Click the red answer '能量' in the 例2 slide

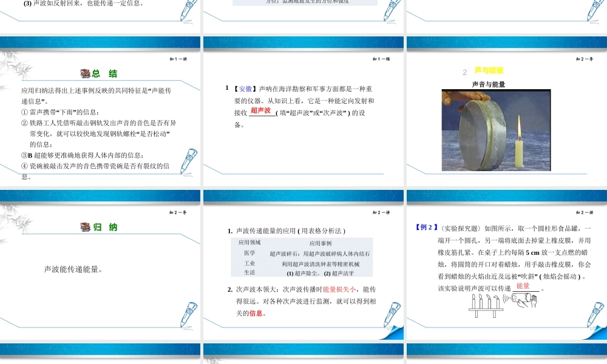point(523,286)
